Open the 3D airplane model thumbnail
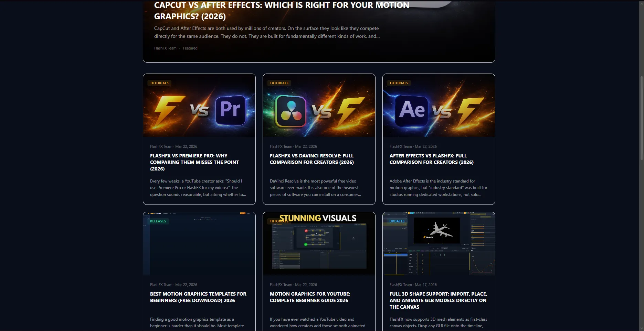This screenshot has height=331, width=644. pyautogui.click(x=439, y=244)
